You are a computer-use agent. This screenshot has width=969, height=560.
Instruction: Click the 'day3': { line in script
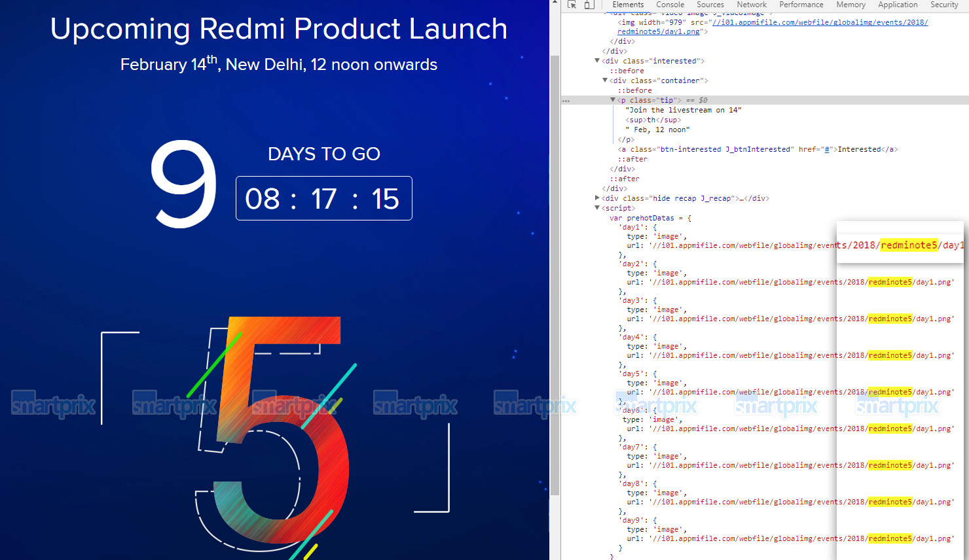(x=638, y=300)
